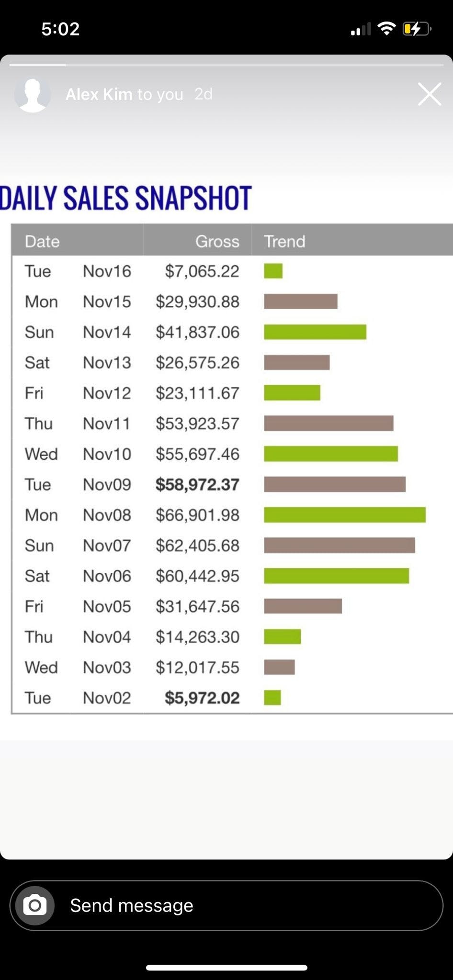Tap Alex Kim's profile avatar
The height and width of the screenshot is (980, 453).
point(33,95)
